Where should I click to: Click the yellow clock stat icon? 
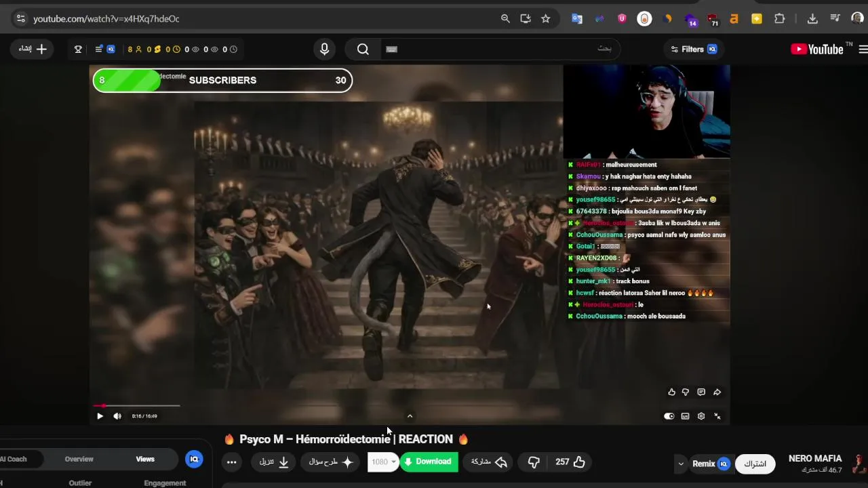[x=177, y=49]
